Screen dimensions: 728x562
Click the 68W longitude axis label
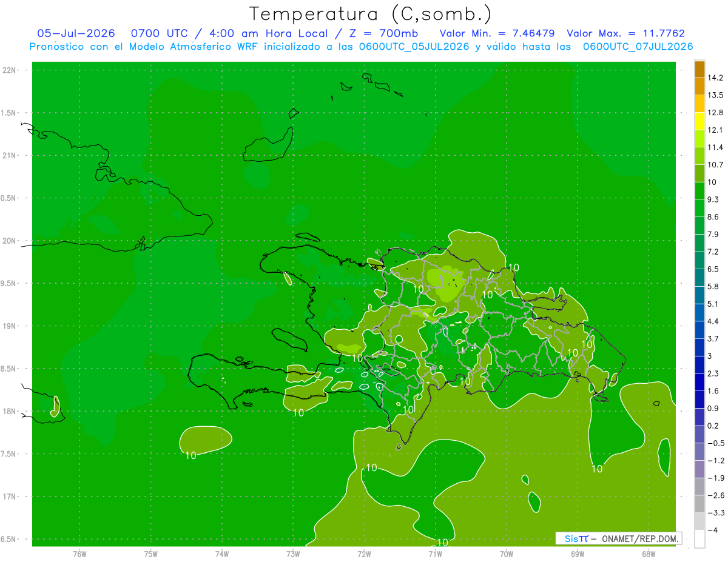648,554
